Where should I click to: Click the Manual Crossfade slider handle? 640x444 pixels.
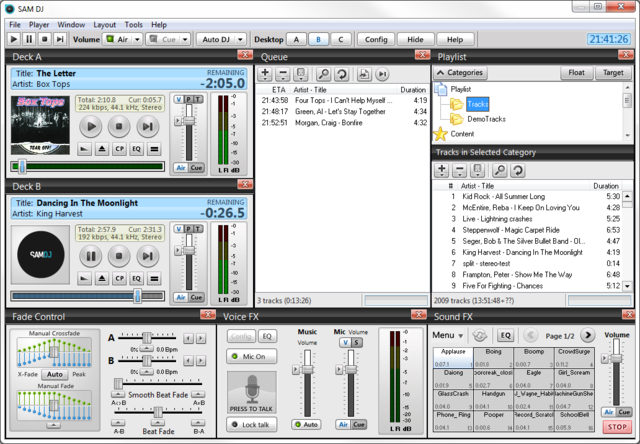54,351
